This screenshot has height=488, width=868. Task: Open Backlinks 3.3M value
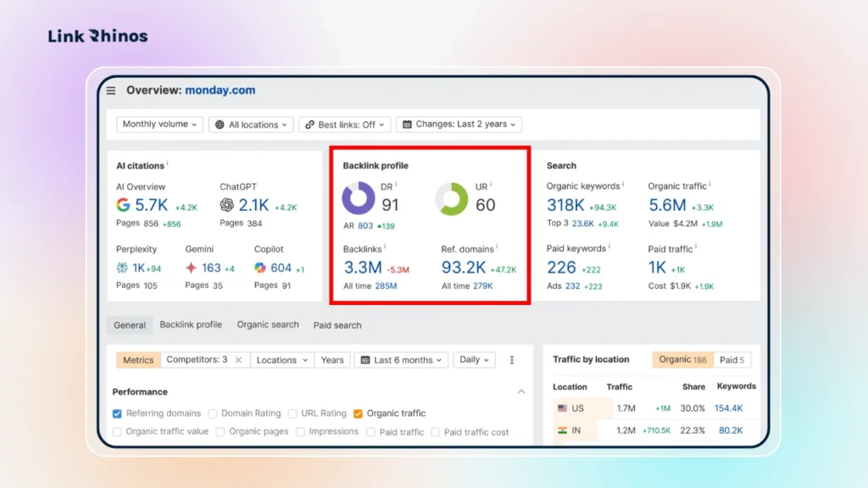(363, 267)
